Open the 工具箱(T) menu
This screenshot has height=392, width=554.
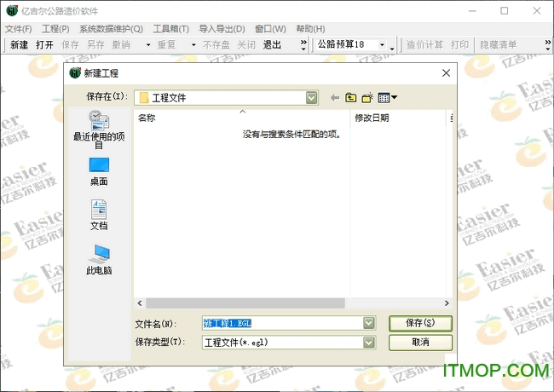click(171, 29)
